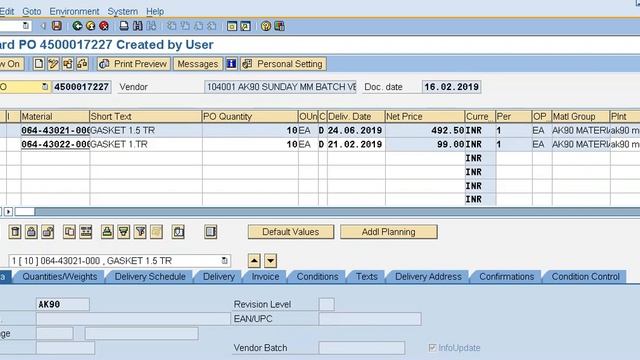The image size is (640, 360).
Task: Select material cell 064-43021-000
Action: [x=55, y=130]
